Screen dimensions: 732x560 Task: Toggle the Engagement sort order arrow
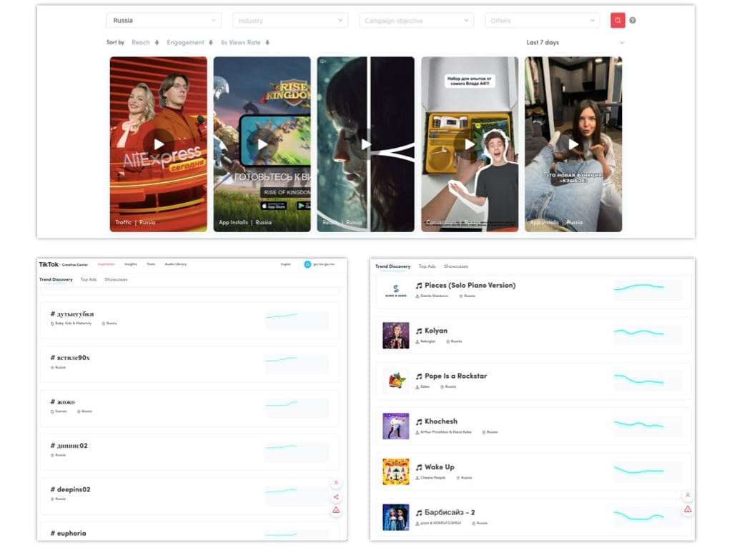click(210, 42)
